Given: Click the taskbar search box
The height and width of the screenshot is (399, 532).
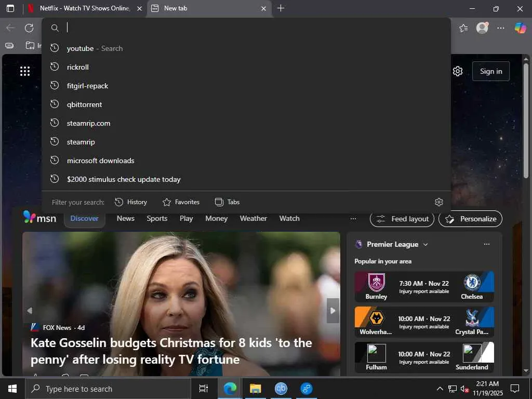Looking at the screenshot, I should [108, 389].
